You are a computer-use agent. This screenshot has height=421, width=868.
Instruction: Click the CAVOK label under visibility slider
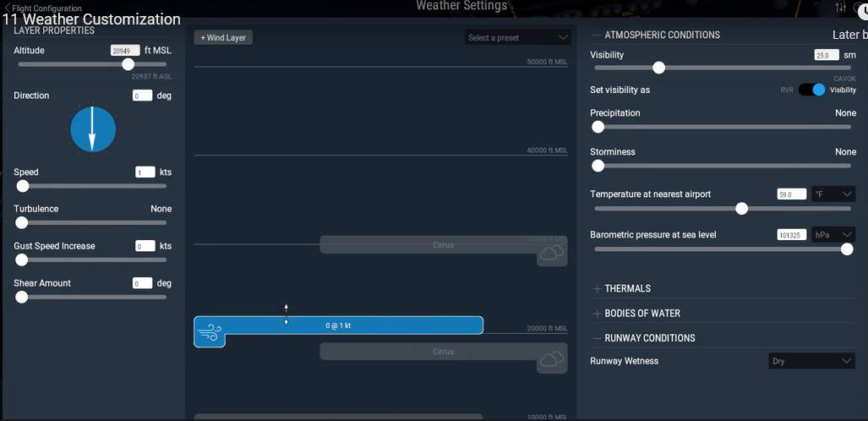point(844,79)
